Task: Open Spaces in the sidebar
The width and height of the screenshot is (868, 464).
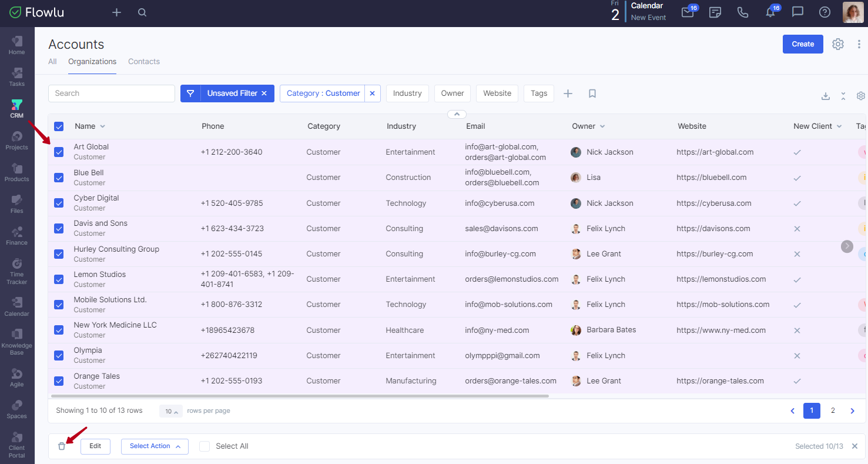Action: point(17,409)
